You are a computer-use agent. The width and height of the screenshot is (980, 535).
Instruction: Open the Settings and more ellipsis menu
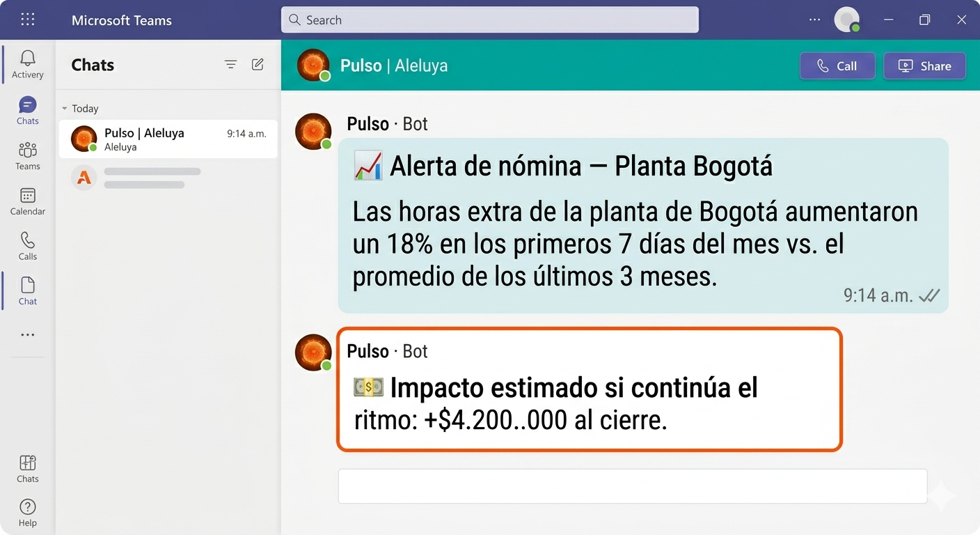pos(814,20)
